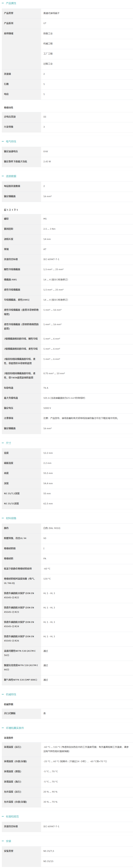The image size is (134, 868).
Task: Click IEC 60947-7-1 under 标准和规范
Action: [51, 826]
